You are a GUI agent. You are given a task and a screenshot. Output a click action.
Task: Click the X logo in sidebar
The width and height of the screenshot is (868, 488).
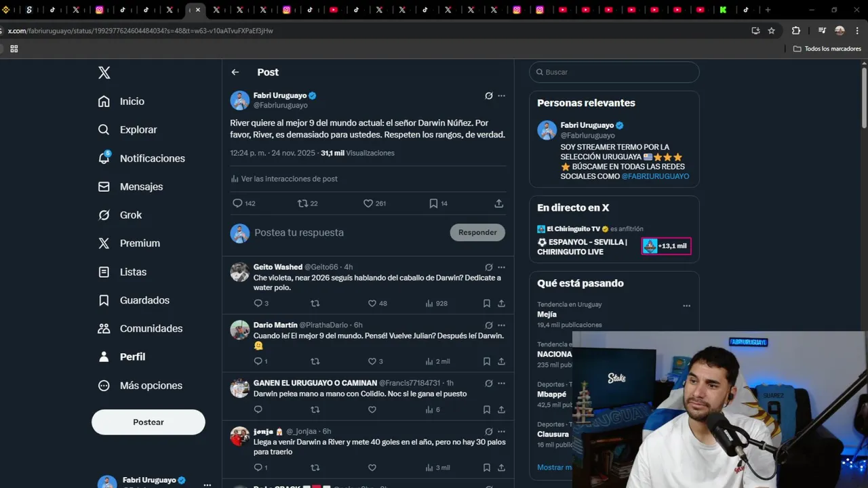[x=104, y=73]
